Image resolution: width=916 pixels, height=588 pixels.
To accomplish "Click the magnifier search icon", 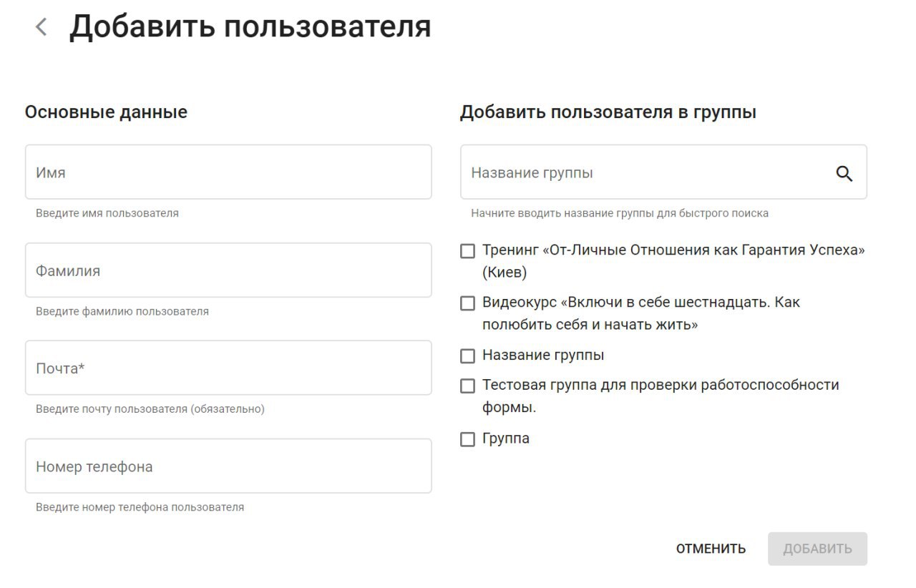I will (x=844, y=173).
